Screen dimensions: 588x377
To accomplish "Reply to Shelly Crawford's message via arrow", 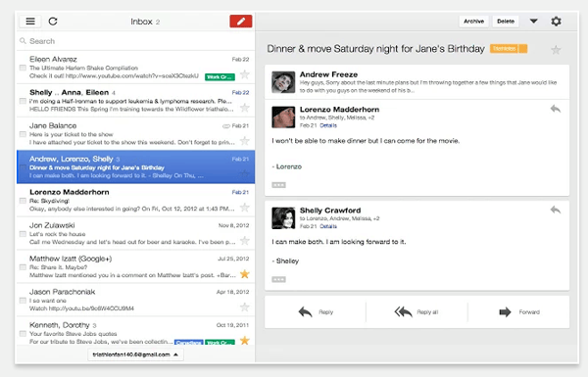I will coord(556,210).
